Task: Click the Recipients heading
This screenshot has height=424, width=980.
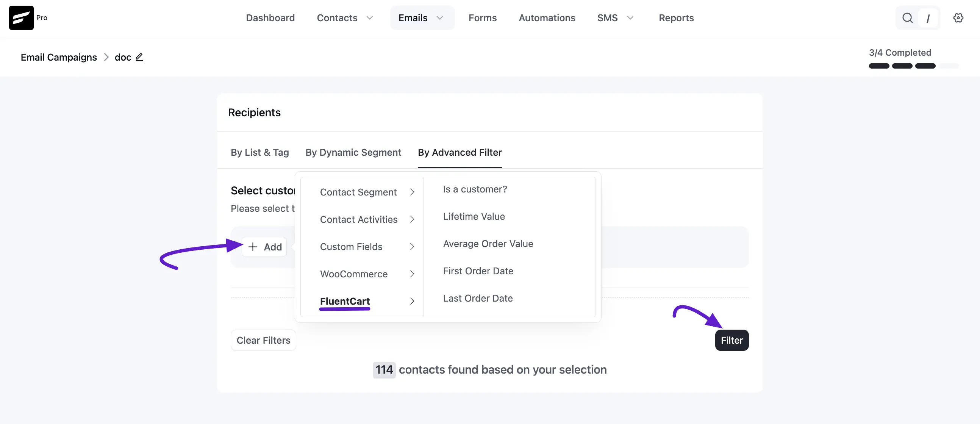Action: pyautogui.click(x=254, y=113)
